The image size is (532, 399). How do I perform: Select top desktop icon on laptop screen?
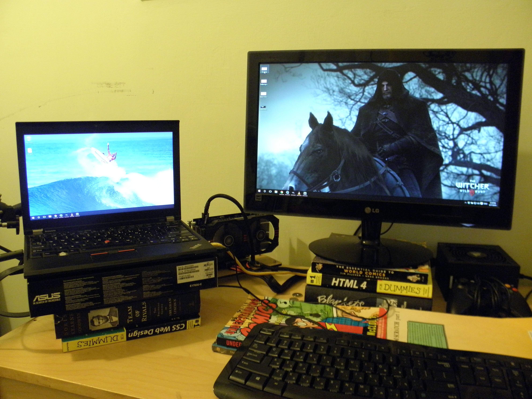[29, 139]
